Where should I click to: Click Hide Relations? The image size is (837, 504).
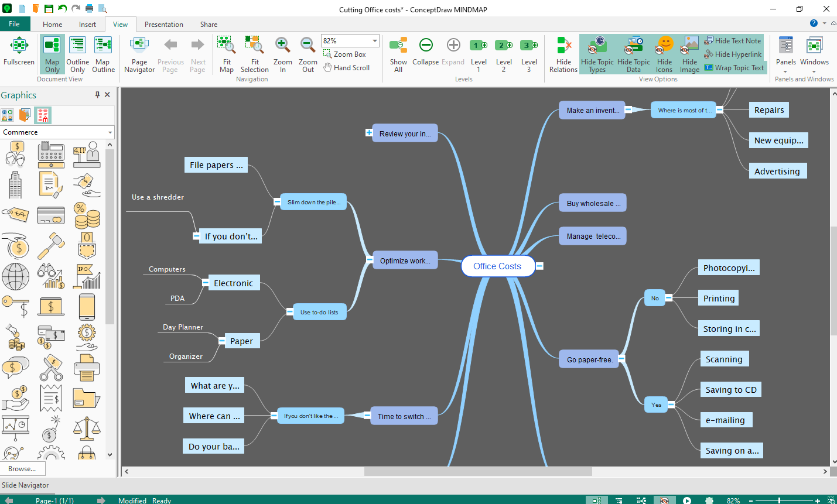coord(563,54)
